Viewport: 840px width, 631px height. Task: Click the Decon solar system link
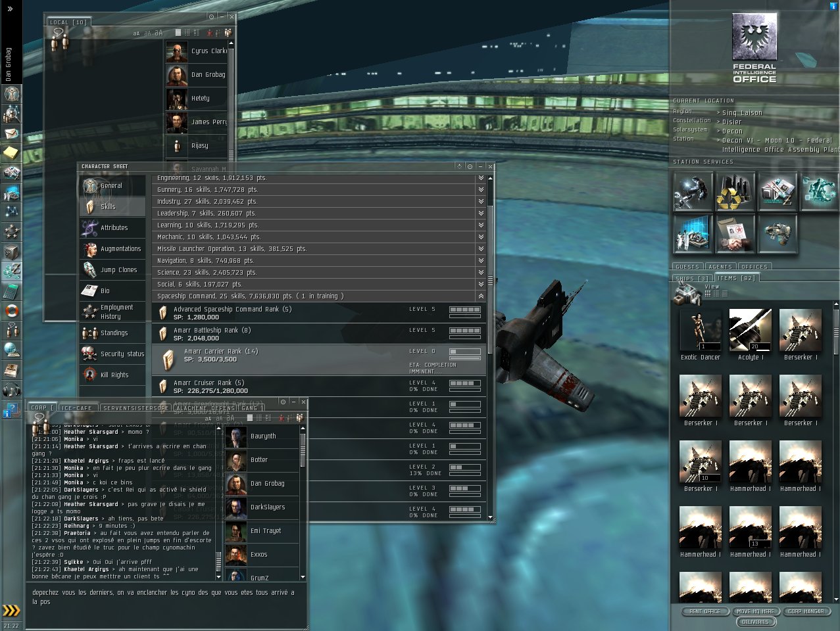pyautogui.click(x=732, y=131)
